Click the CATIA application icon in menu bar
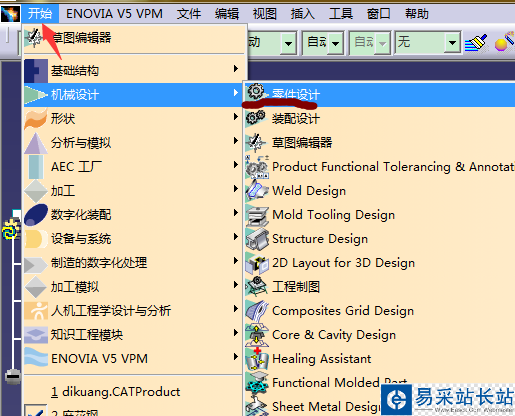 10,14
